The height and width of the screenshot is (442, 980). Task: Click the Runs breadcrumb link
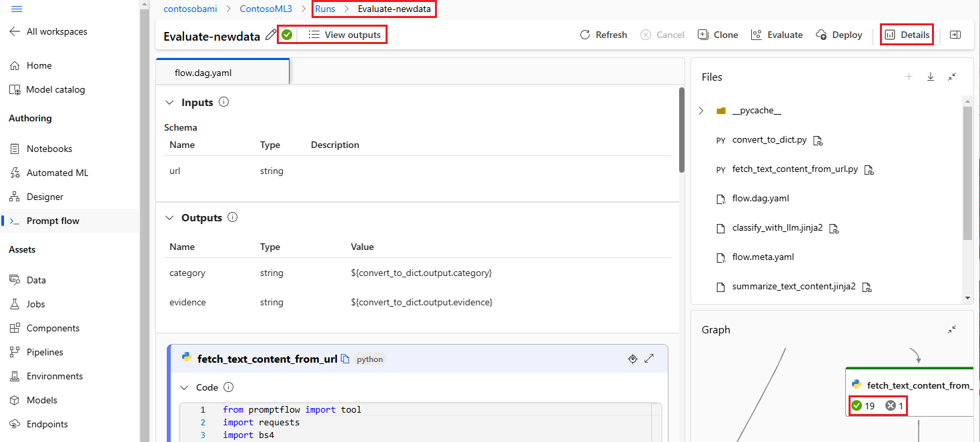(325, 9)
